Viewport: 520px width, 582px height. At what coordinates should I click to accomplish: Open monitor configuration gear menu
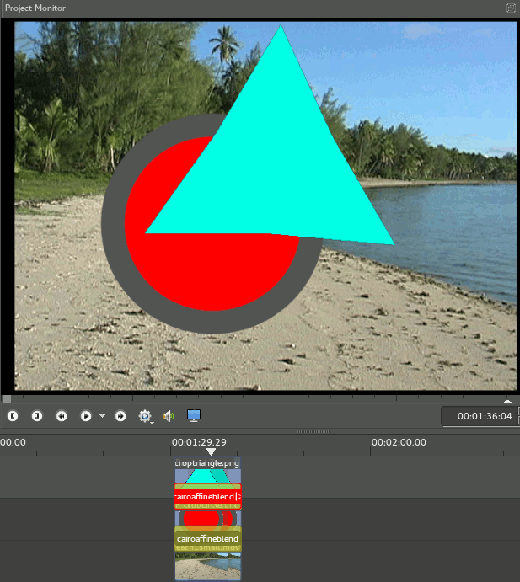tap(145, 416)
